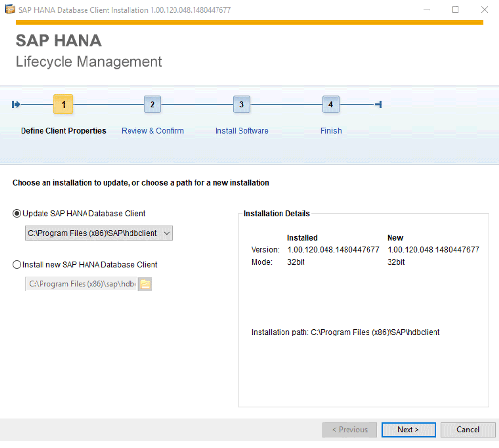Click the Mode: row label
Image resolution: width=499 pixels, height=448 pixels.
pyautogui.click(x=262, y=262)
